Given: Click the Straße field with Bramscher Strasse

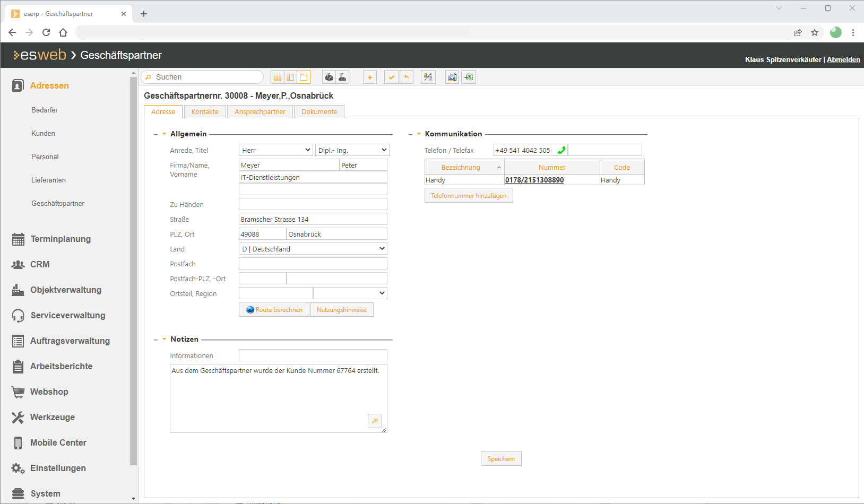Looking at the screenshot, I should [x=313, y=219].
